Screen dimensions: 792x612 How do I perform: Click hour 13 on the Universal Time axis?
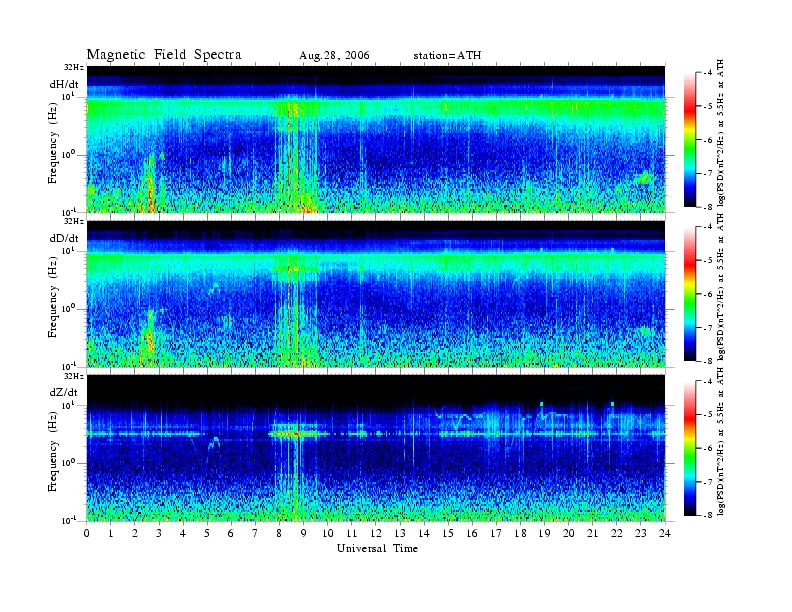400,533
